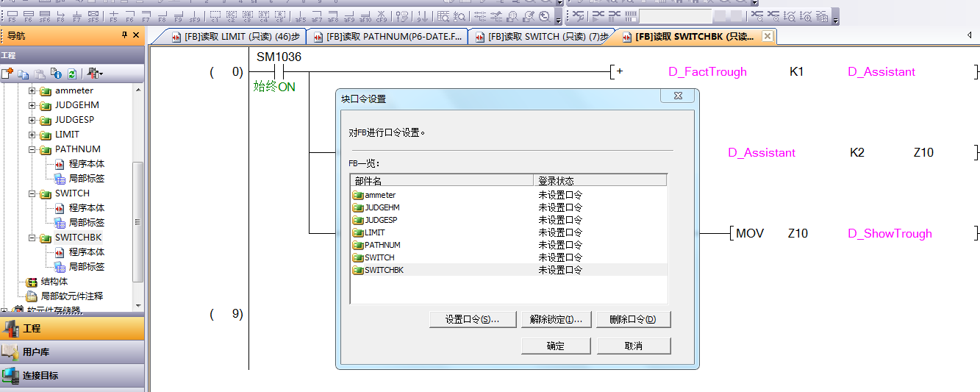Click 确定 to confirm the dialog
This screenshot has width=980, height=392.
coord(556,346)
